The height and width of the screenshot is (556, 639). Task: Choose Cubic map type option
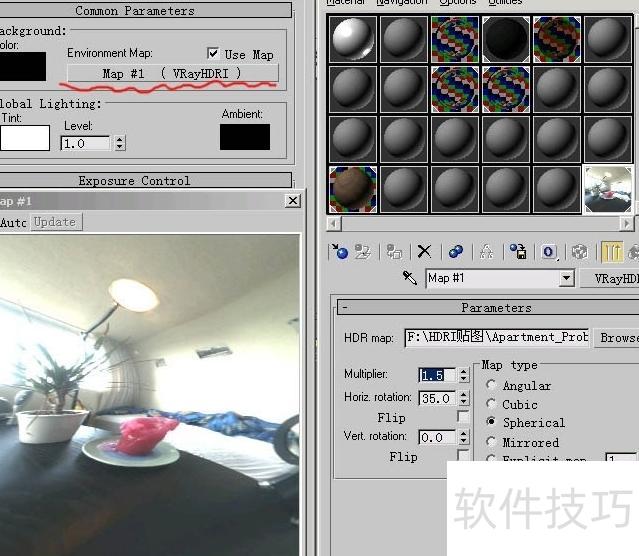(x=491, y=404)
